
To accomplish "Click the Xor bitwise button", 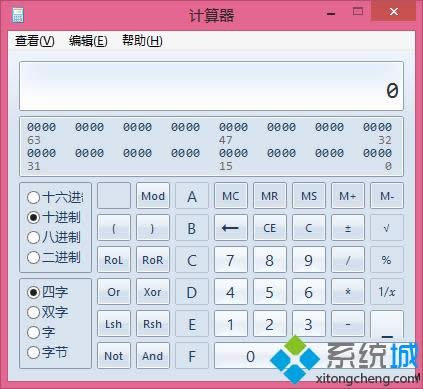I will (153, 292).
